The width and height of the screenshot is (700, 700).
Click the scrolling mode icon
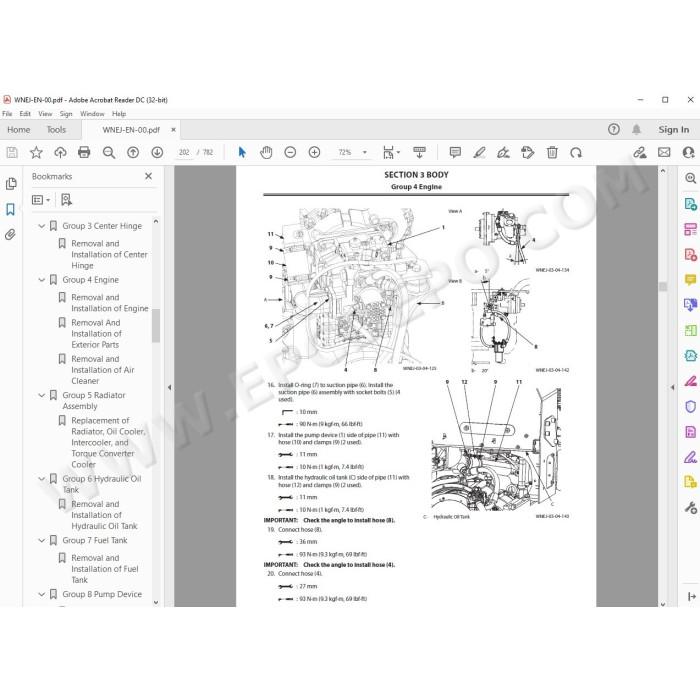pos(419,153)
